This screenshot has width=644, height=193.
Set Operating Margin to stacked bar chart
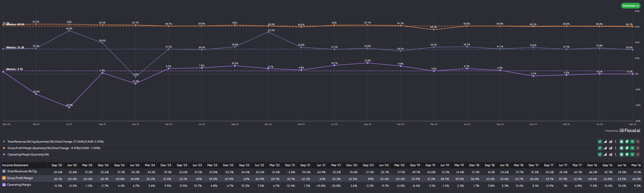(610, 155)
